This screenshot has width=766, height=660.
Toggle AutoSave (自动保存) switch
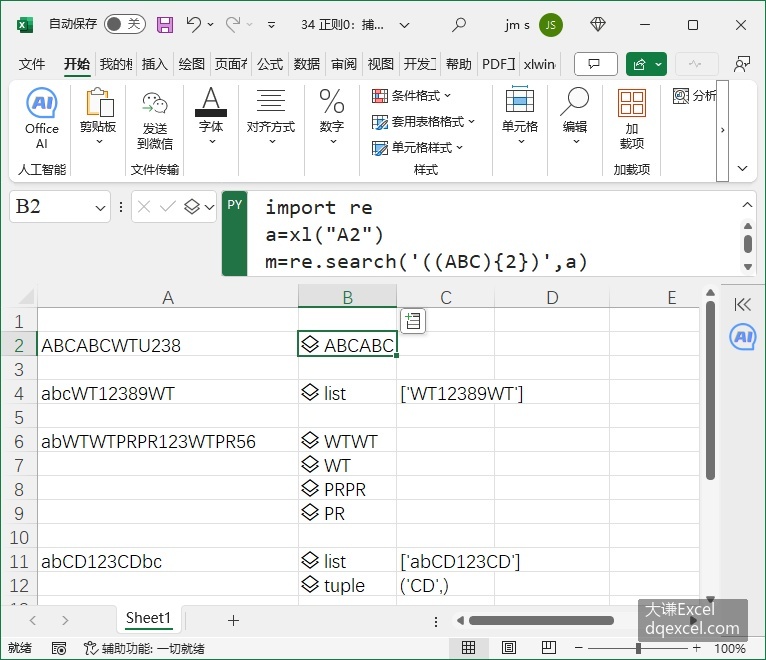point(125,24)
